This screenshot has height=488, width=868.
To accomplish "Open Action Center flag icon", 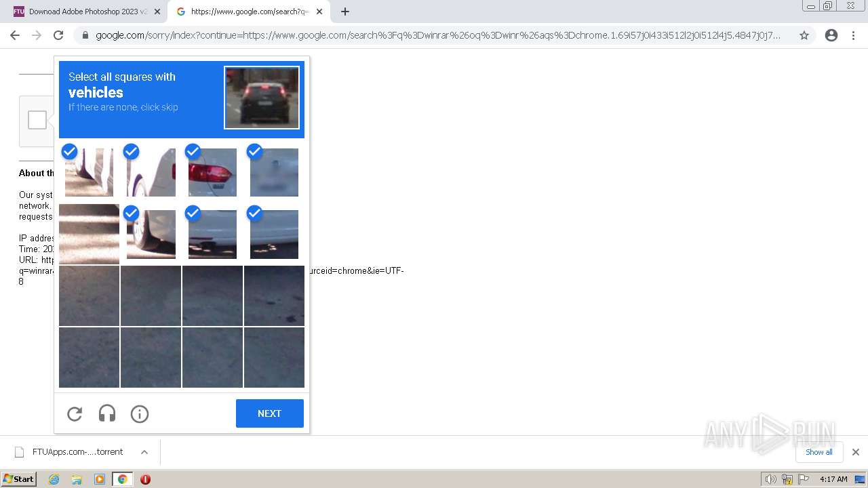I will (x=804, y=479).
